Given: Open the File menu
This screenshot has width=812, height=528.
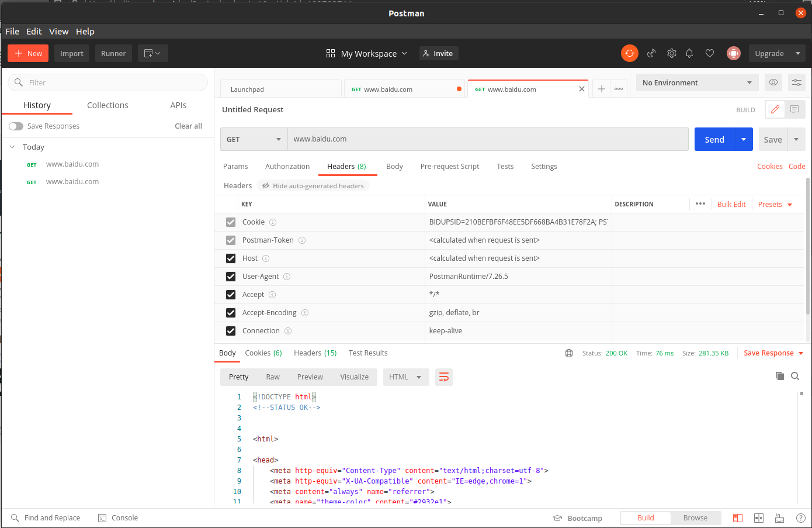Looking at the screenshot, I should point(12,32).
